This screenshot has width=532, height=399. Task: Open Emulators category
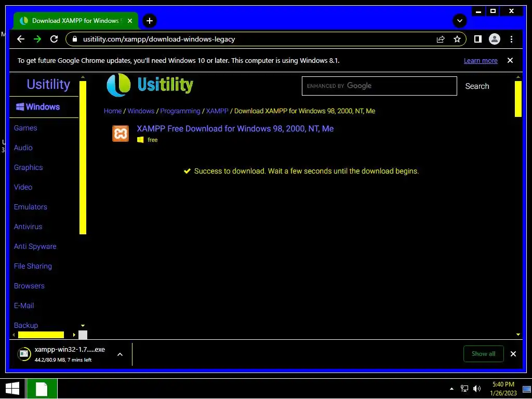31,207
